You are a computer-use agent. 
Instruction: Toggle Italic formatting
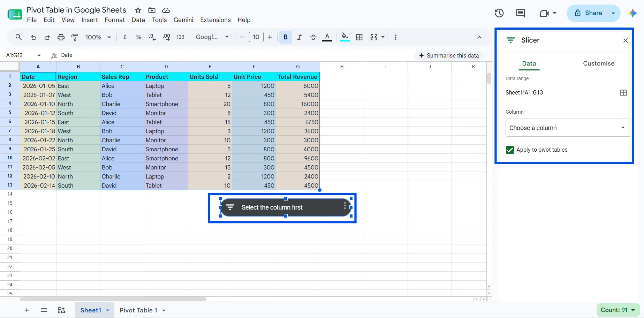(x=299, y=37)
